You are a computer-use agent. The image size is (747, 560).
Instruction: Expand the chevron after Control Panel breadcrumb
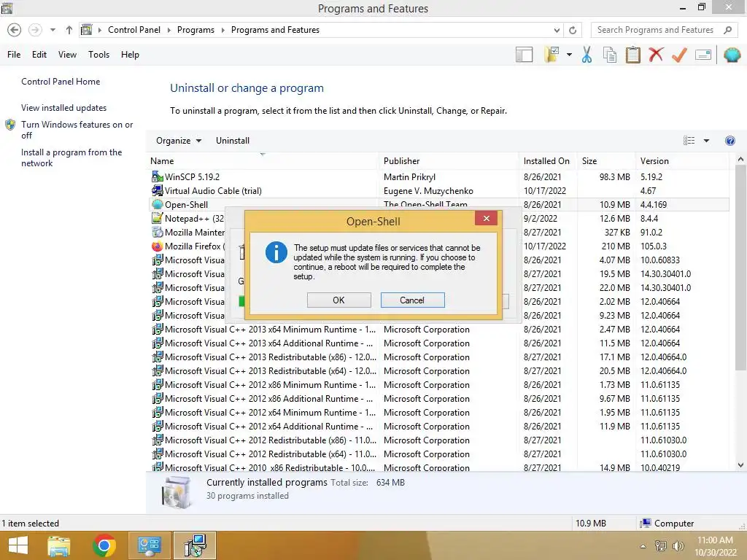pyautogui.click(x=169, y=30)
